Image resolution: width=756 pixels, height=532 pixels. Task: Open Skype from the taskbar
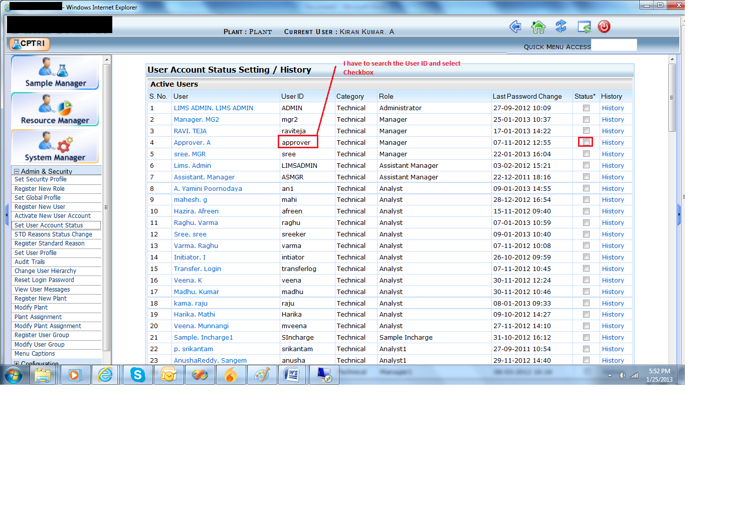coord(137,375)
